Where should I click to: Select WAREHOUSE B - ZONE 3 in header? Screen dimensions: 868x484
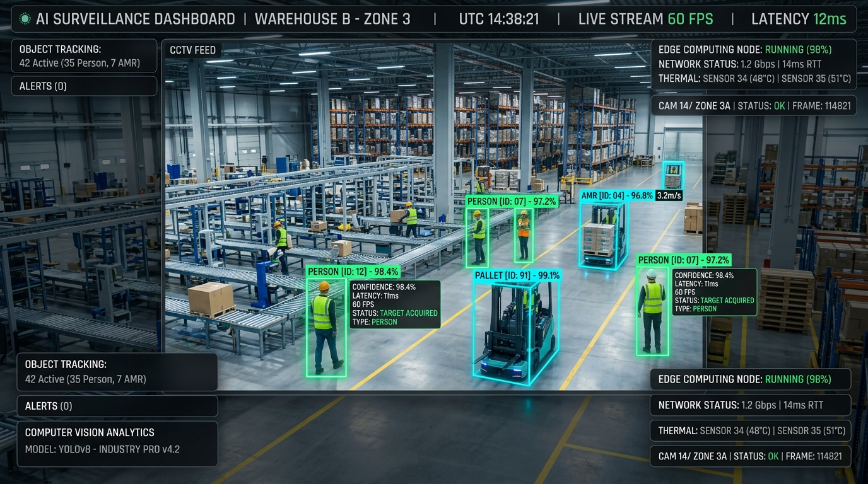[x=332, y=19]
